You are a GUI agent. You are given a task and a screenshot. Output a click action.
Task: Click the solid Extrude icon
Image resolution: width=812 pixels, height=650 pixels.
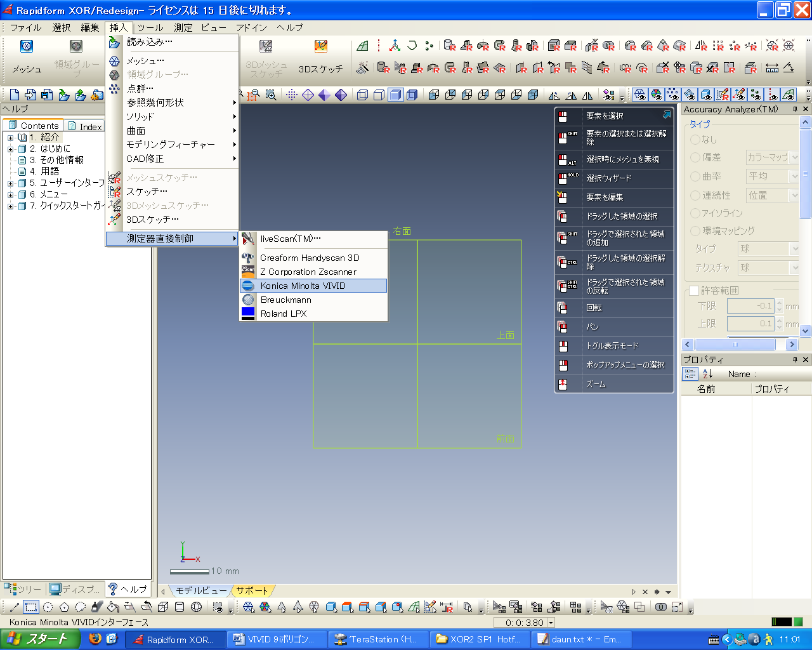click(450, 46)
